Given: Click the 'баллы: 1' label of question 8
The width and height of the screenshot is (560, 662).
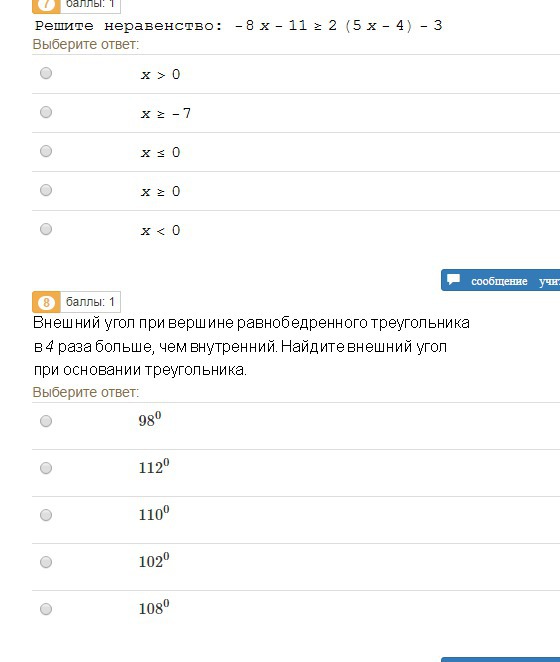Looking at the screenshot, I should (x=90, y=302).
